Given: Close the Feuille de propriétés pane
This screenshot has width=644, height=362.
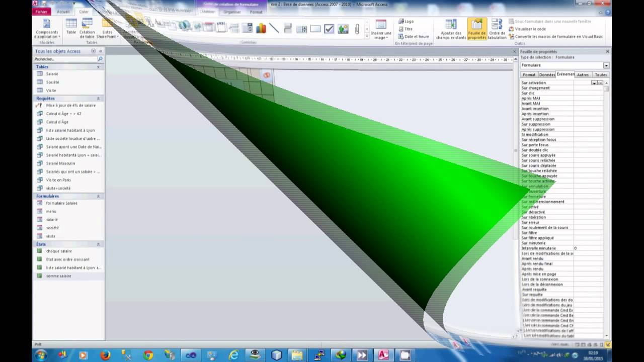Looking at the screenshot, I should pos(607,51).
